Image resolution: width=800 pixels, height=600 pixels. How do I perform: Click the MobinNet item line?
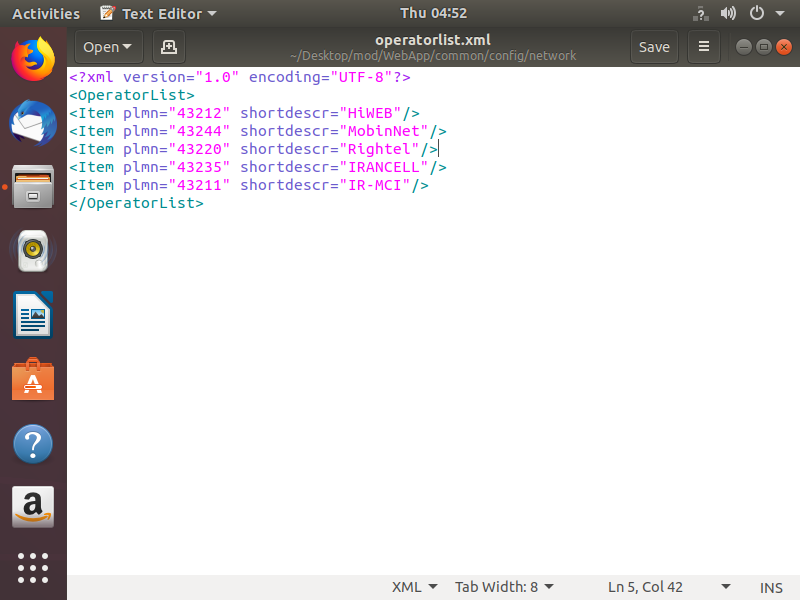click(258, 131)
